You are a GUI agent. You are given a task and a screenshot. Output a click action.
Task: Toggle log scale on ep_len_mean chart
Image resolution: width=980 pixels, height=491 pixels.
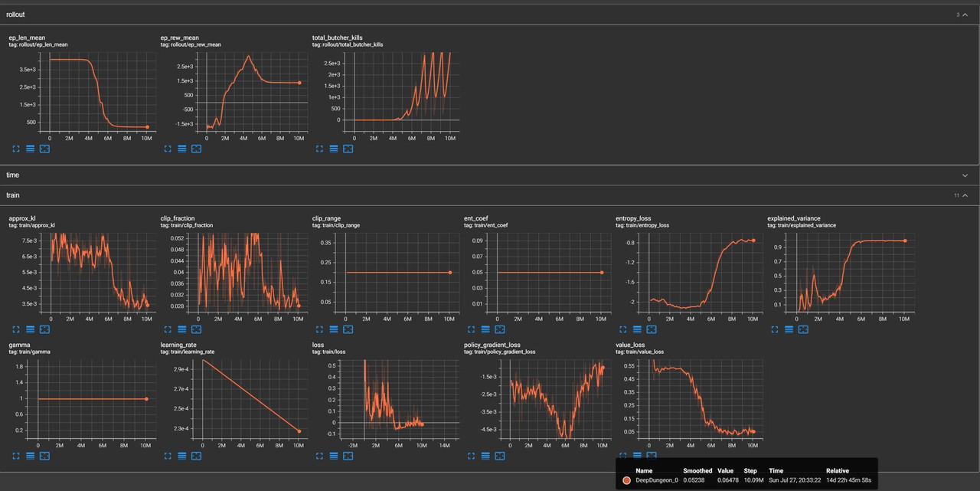pyautogui.click(x=30, y=149)
